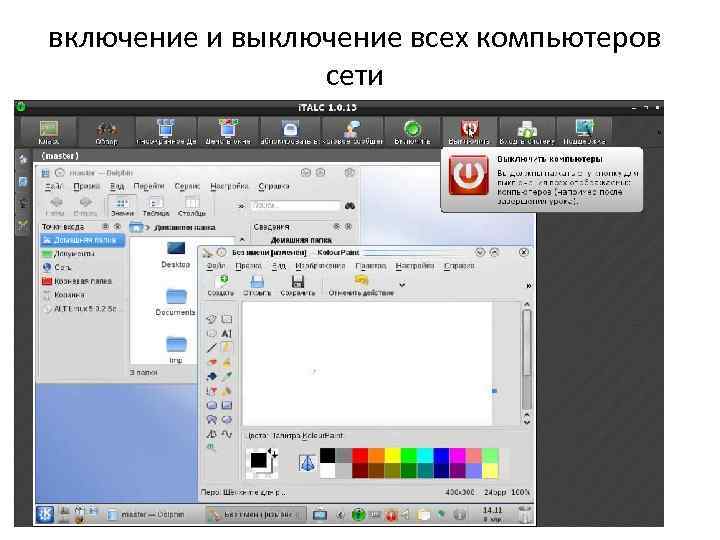Select the free-form selection tool in KolourPaint
The image size is (720, 540).
click(x=212, y=319)
